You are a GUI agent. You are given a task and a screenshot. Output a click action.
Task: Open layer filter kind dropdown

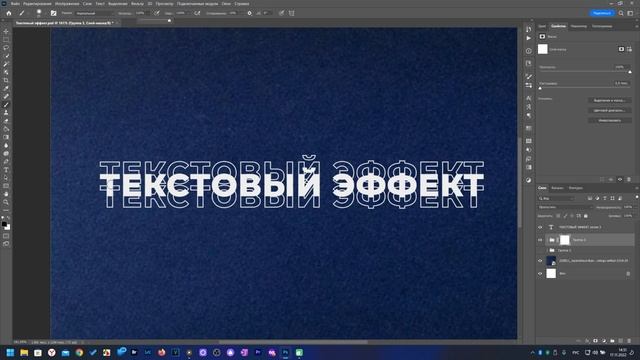[x=556, y=198]
